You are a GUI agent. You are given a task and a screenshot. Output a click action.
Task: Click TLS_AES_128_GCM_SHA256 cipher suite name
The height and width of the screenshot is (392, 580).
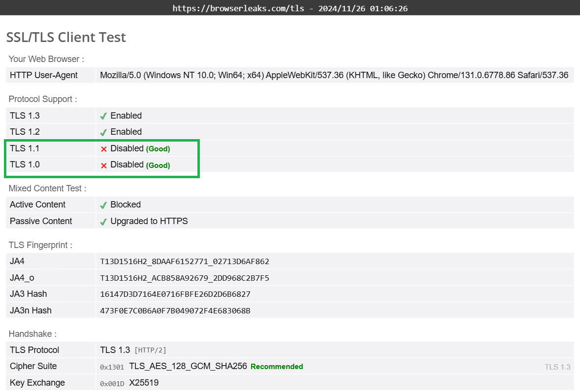point(188,367)
